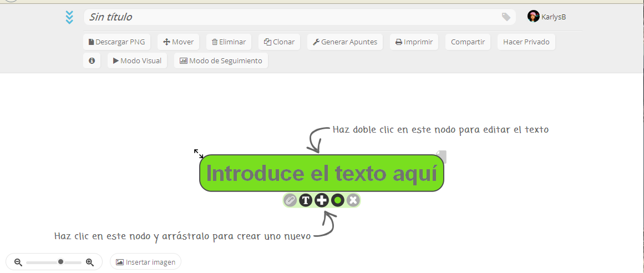The width and height of the screenshot is (644, 273).
Task: Open text formatting T icon
Action: click(306, 201)
